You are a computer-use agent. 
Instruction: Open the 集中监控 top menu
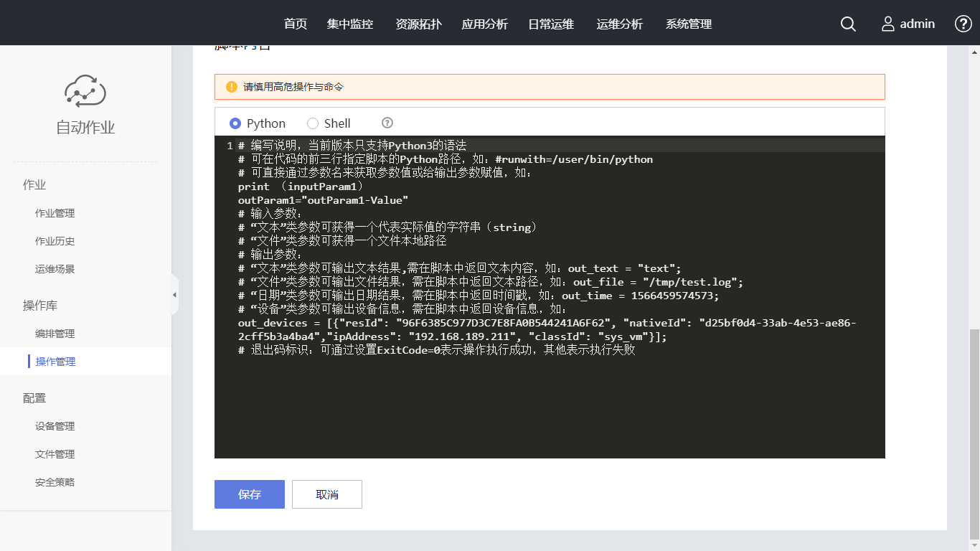pos(350,24)
